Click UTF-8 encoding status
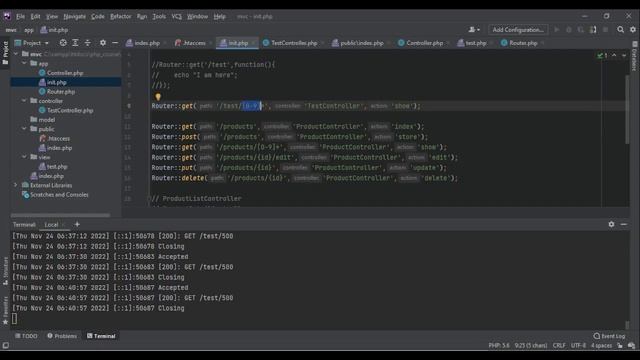 (578, 345)
